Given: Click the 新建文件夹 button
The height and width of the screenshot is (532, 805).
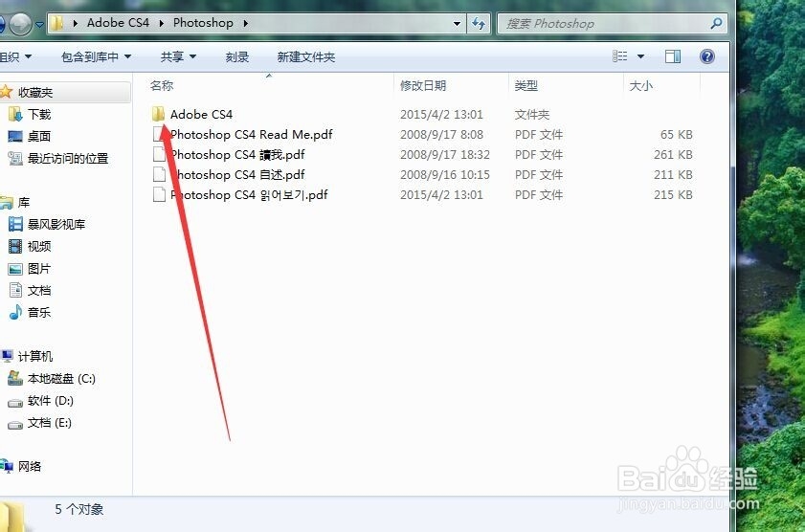Looking at the screenshot, I should (x=306, y=56).
